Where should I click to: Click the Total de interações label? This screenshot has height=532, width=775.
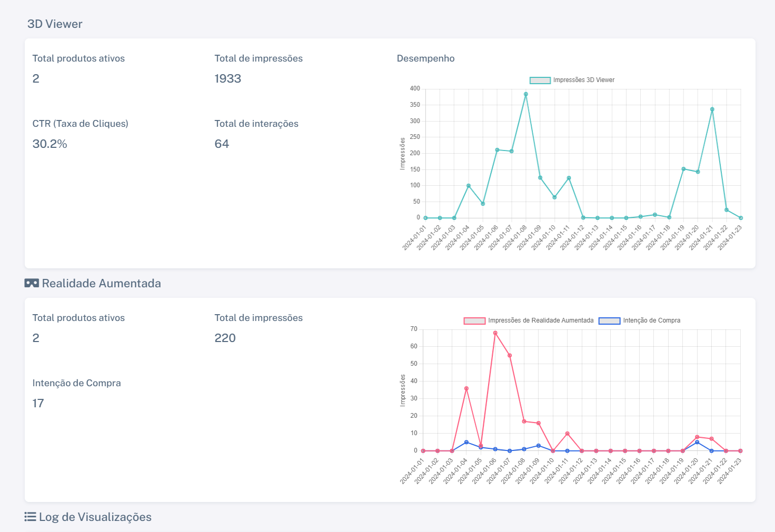click(256, 124)
